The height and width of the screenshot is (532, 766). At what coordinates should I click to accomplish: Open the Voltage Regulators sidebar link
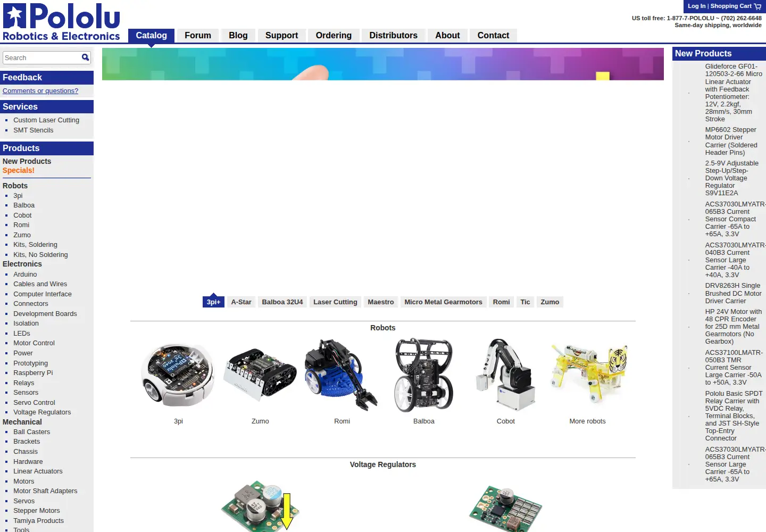[42, 412]
